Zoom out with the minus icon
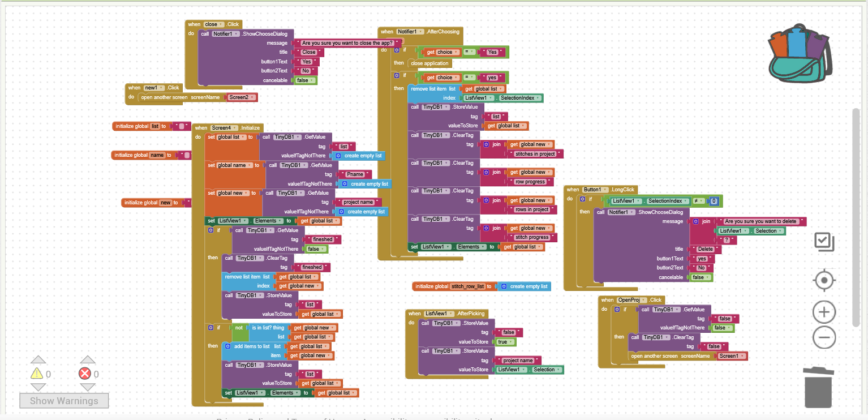 pos(824,338)
